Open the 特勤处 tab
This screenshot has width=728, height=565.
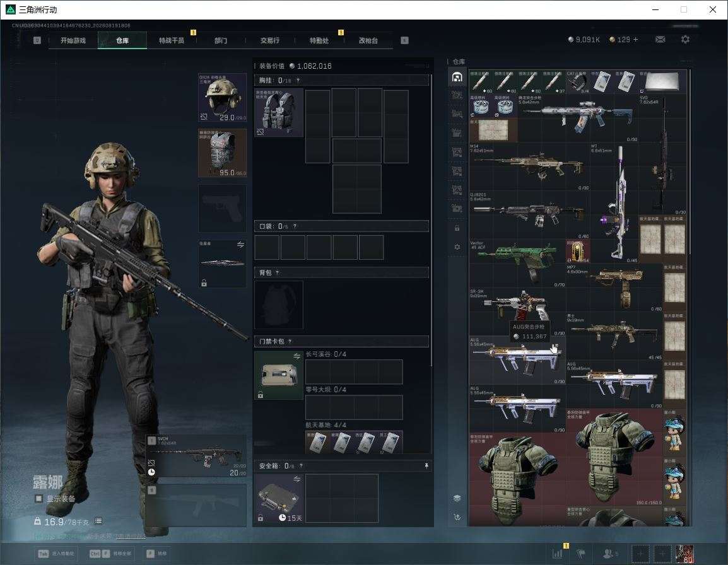click(319, 40)
